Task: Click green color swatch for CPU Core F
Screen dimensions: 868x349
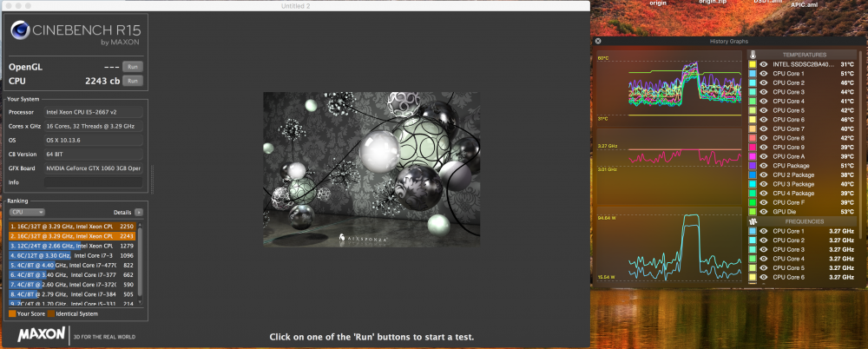Action: [x=753, y=202]
